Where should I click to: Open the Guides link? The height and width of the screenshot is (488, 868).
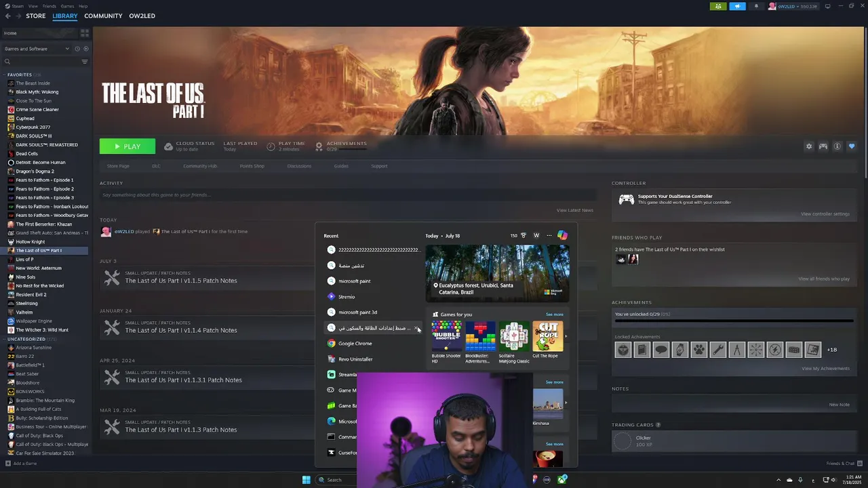click(x=341, y=166)
